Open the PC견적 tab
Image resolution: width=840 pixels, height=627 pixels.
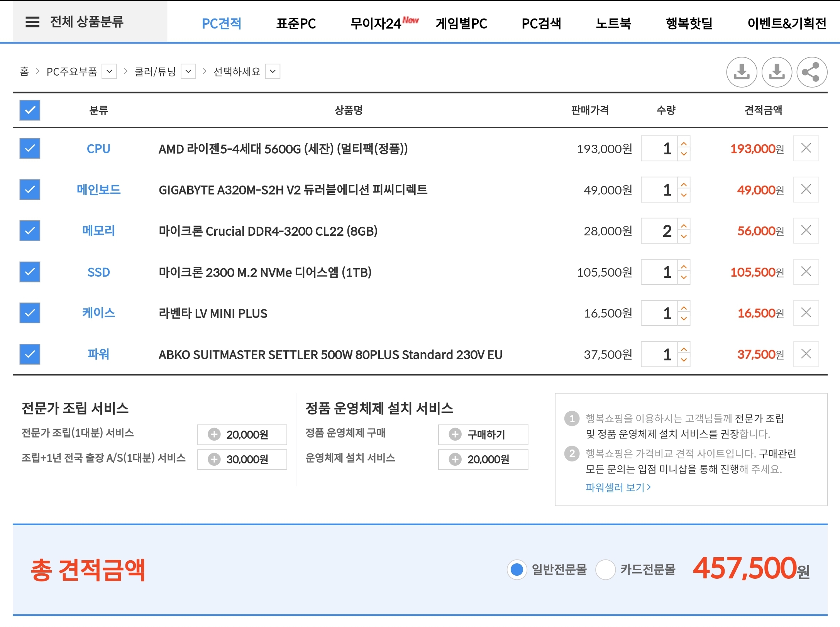pyautogui.click(x=222, y=24)
